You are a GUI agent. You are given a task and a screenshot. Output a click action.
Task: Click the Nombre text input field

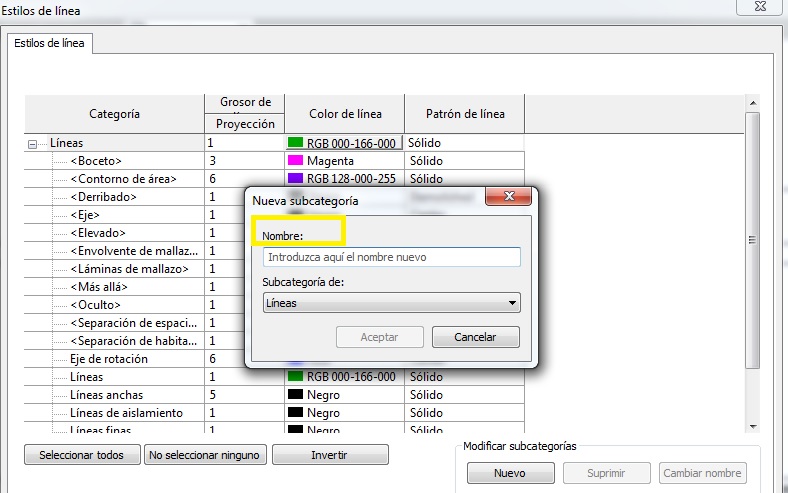click(x=391, y=257)
